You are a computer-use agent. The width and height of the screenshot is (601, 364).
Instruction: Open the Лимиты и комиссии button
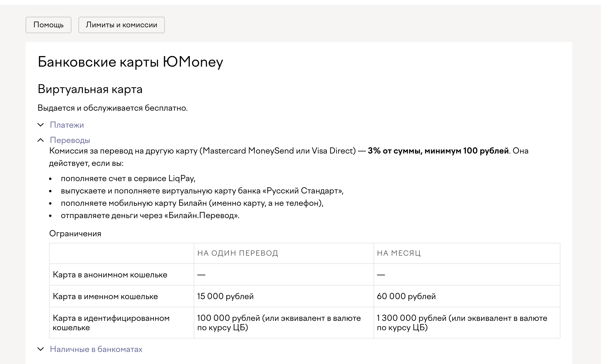(x=121, y=25)
